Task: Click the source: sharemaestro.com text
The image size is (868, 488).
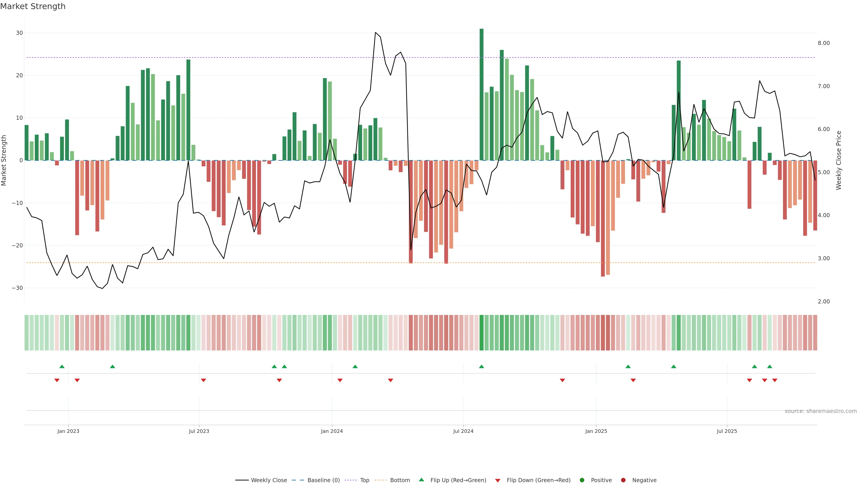Action: pos(821,411)
